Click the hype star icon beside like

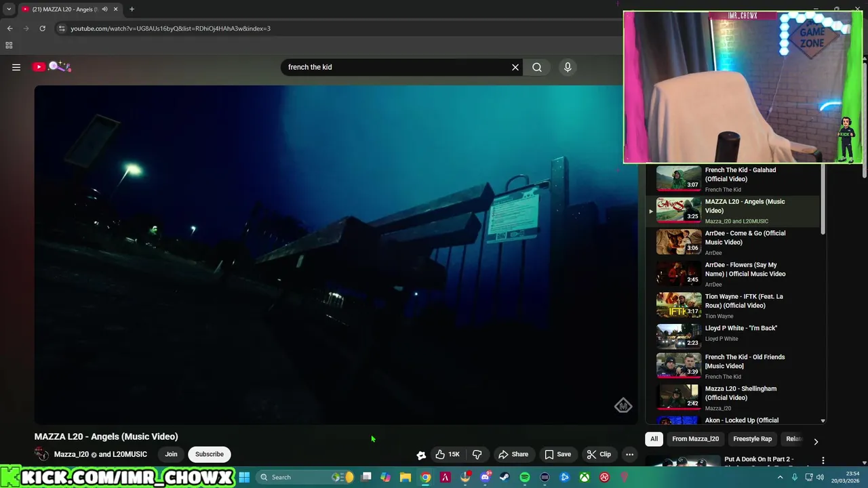[x=421, y=455]
